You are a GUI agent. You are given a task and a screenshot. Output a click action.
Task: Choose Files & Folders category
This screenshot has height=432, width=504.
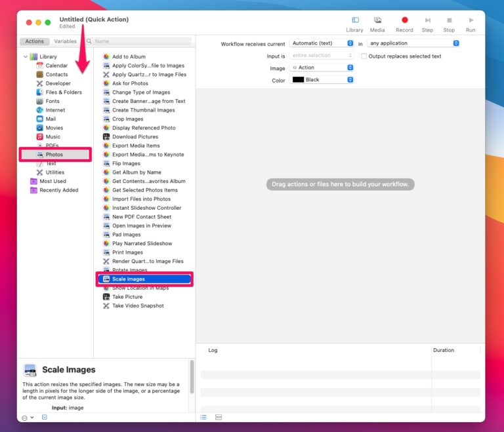coord(59,92)
